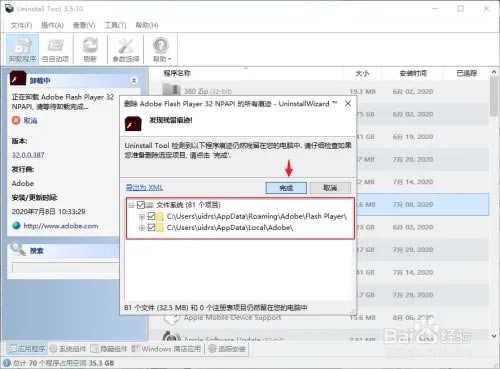Select the 卸载程序 uninstaller toolbar icon
The image size is (500, 369).
(22, 49)
